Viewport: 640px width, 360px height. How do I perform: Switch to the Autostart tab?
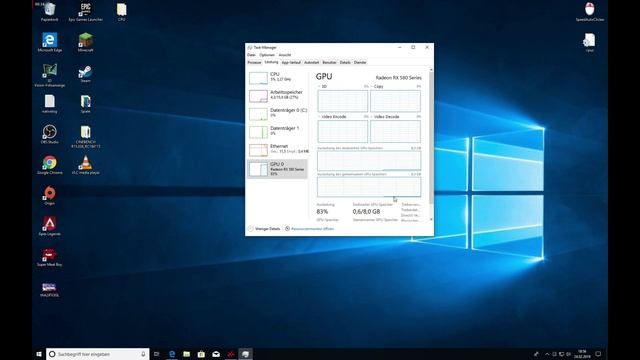coord(311,62)
